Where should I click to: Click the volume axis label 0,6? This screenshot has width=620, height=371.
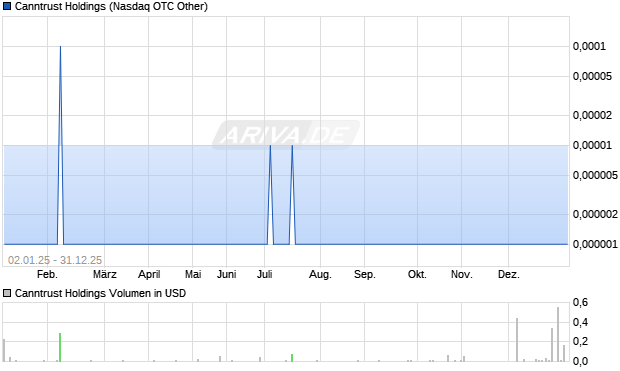click(580, 303)
